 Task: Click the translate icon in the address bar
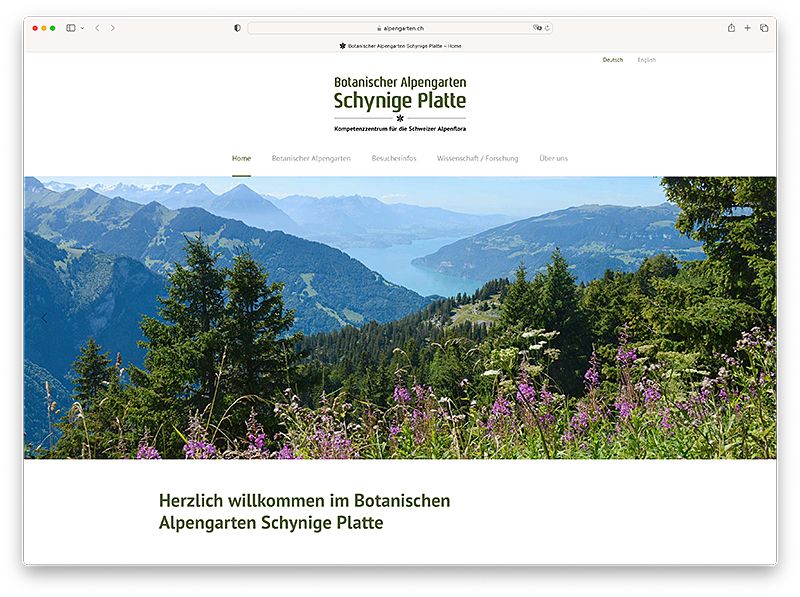click(537, 28)
